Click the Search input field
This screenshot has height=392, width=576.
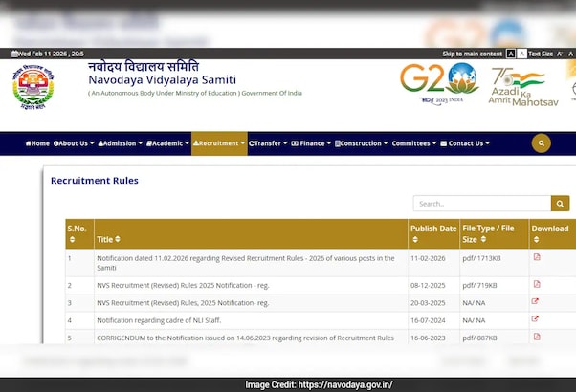click(482, 204)
